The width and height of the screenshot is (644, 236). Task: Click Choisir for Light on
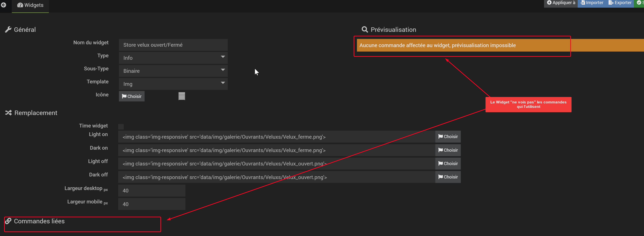point(448,137)
